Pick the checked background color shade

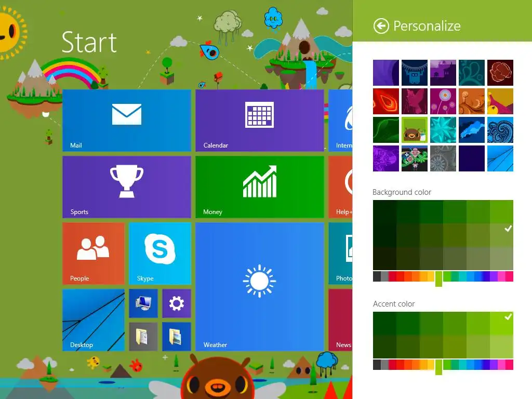[x=502, y=235]
